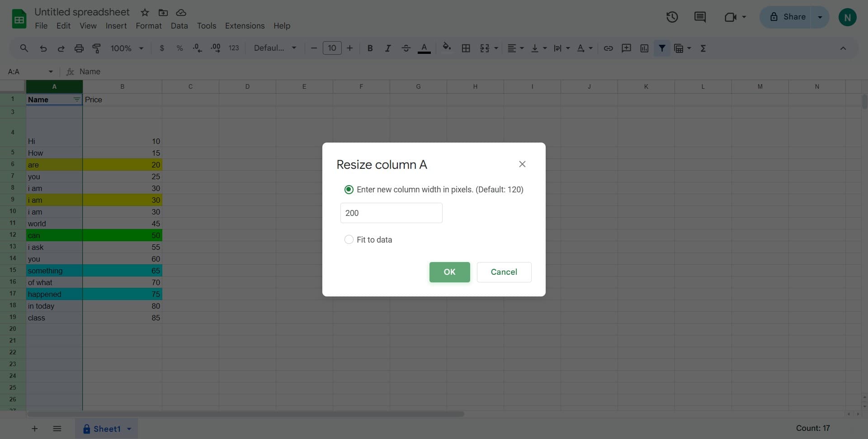Apply strikethrough formatting

point(406,48)
